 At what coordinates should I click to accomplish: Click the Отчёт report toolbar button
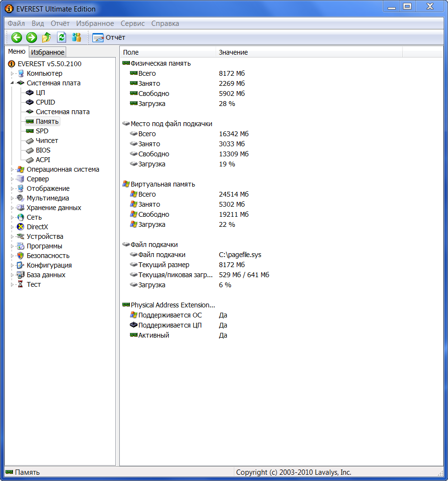coord(109,37)
